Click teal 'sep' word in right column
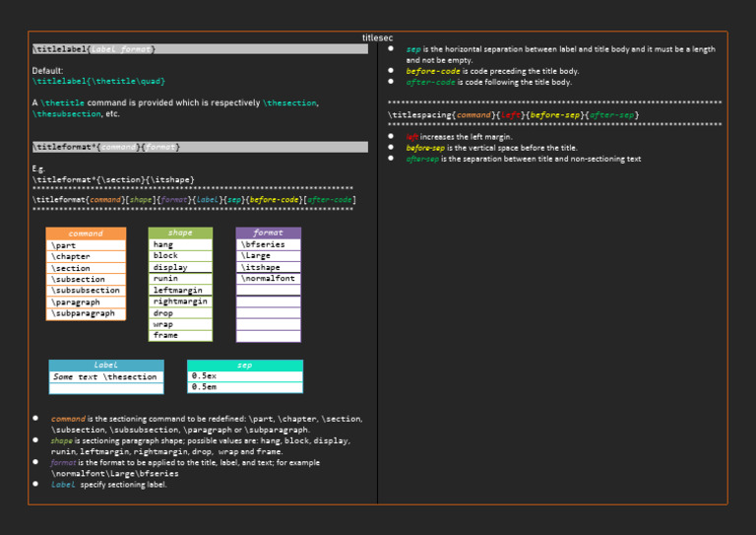This screenshot has height=535, width=756. point(413,49)
